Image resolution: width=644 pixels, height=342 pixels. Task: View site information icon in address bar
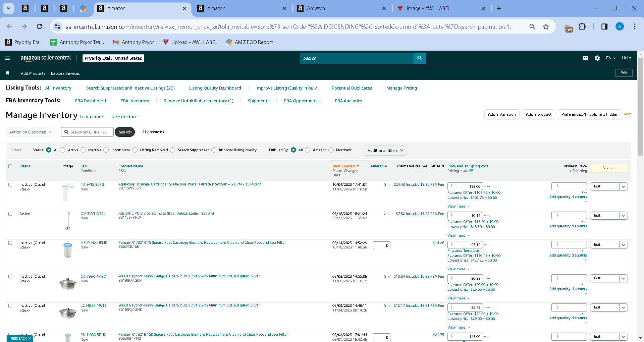(58, 26)
